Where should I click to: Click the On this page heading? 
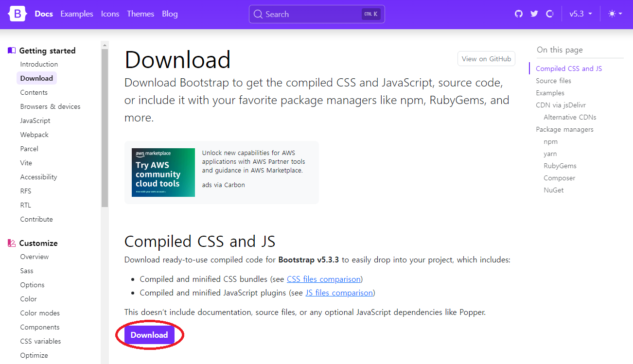(560, 50)
